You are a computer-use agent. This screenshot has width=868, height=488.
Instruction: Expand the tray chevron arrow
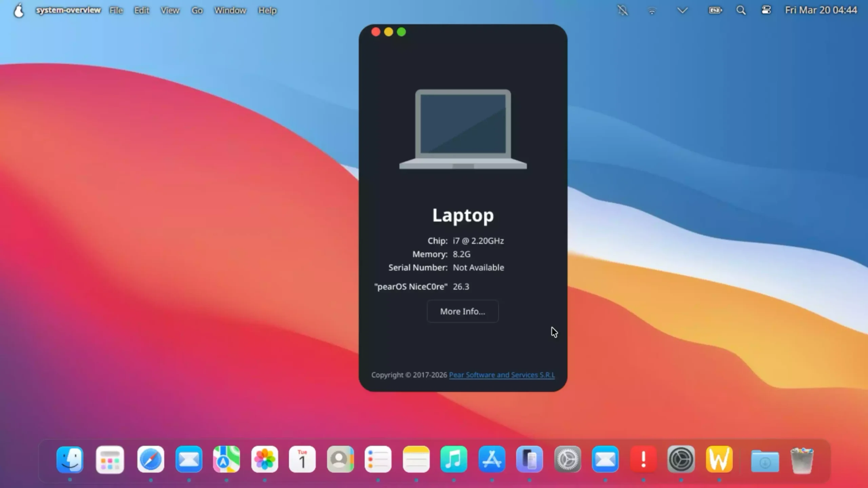click(x=682, y=11)
